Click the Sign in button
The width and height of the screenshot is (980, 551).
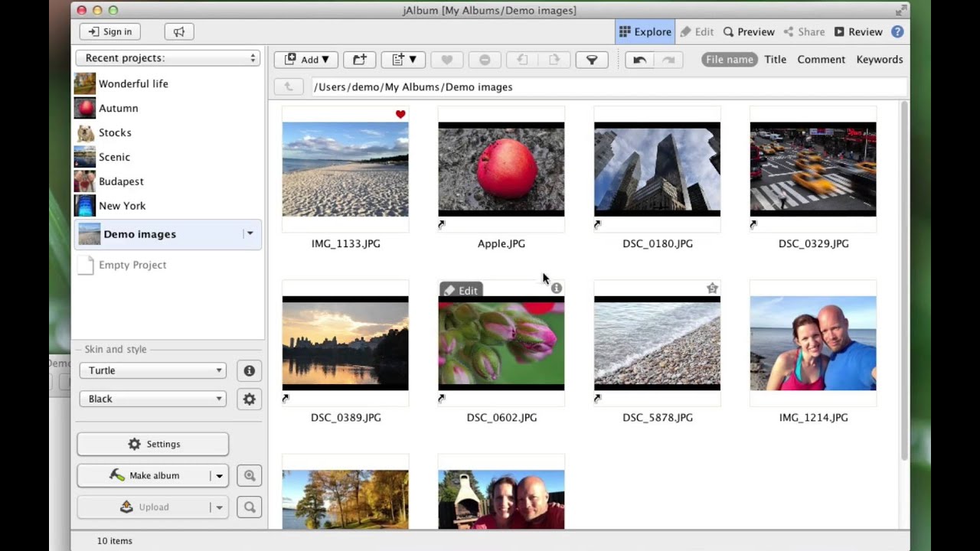click(109, 31)
